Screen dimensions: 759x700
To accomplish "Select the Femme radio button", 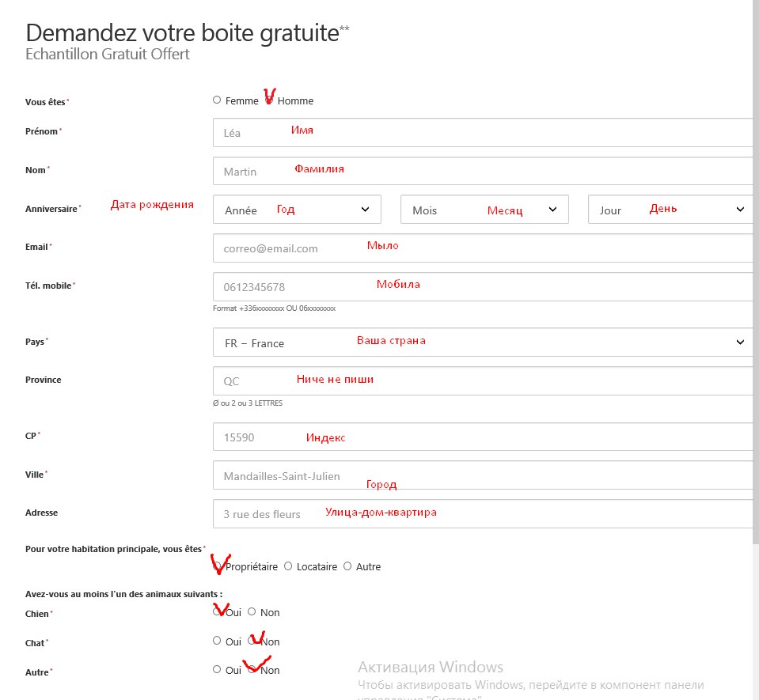I will (217, 100).
